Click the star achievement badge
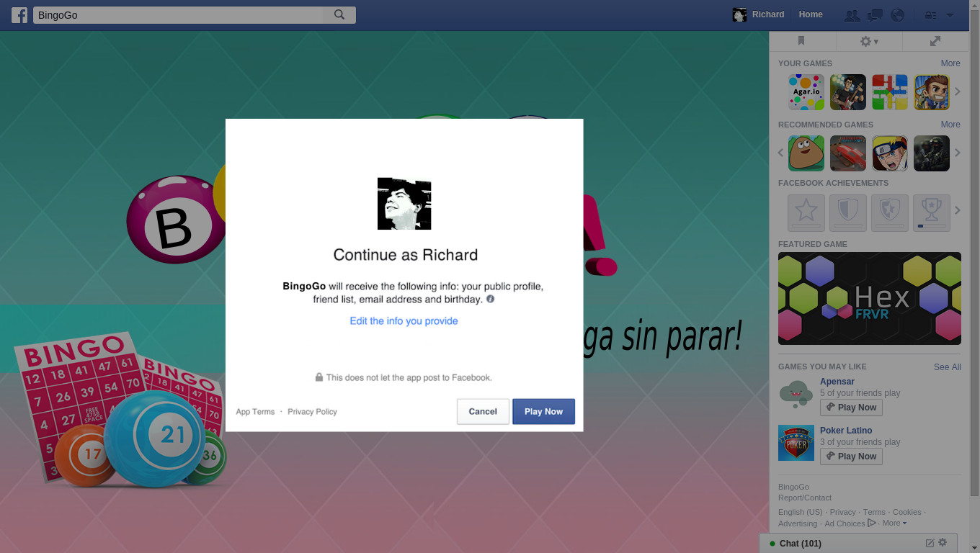This screenshot has height=553, width=980. tap(806, 212)
